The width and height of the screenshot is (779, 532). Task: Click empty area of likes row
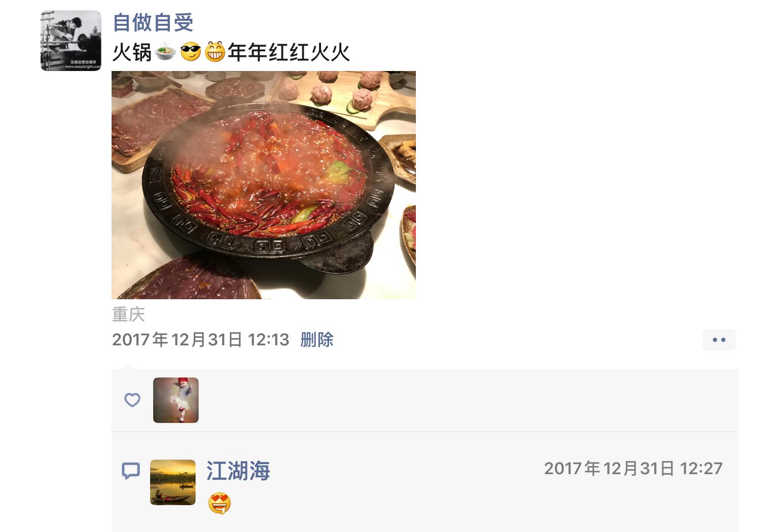[x=456, y=400]
